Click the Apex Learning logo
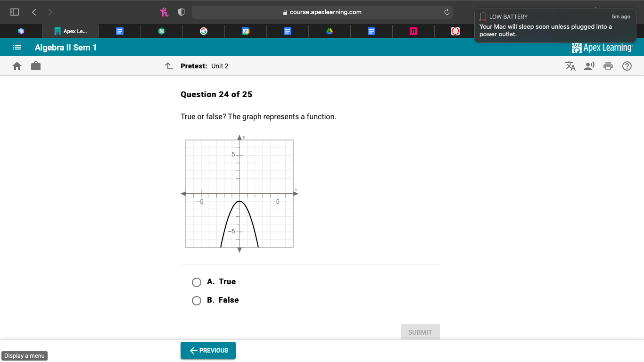 tap(602, 48)
